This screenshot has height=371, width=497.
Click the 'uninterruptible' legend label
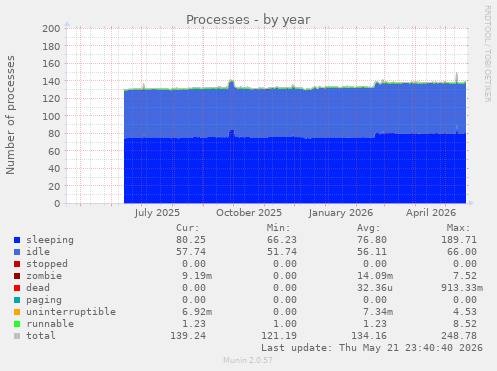71,312
